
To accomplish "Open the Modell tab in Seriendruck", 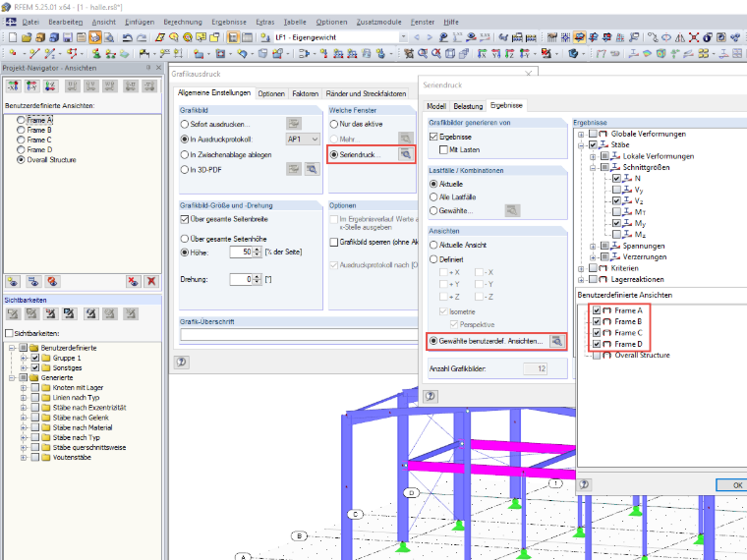I will tap(436, 106).
